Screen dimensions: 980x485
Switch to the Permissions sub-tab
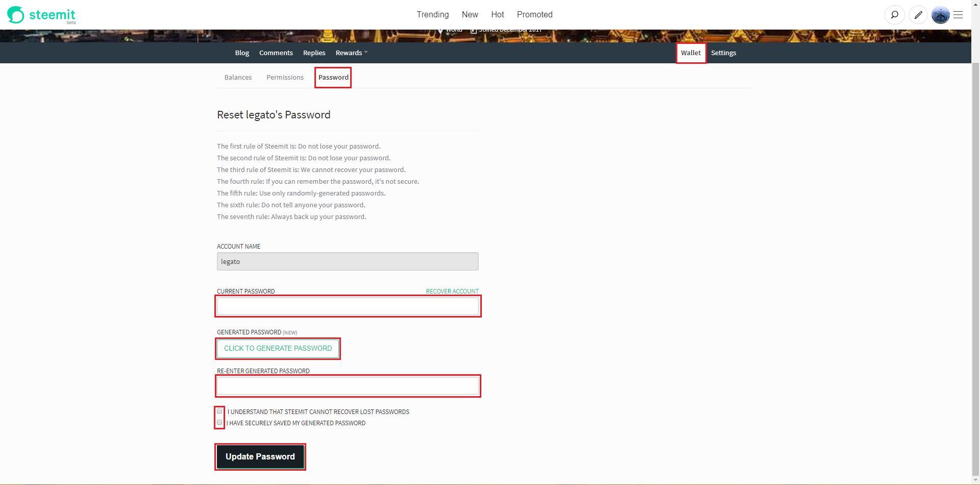tap(285, 77)
